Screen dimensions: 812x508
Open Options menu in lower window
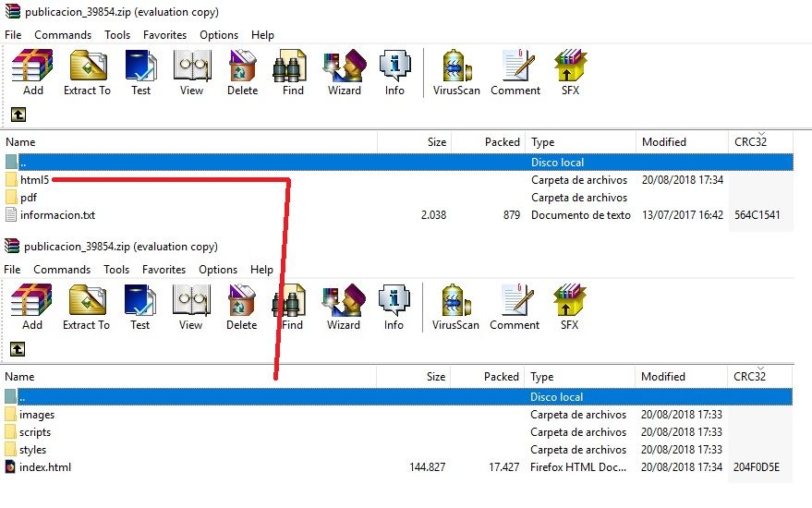[218, 270]
